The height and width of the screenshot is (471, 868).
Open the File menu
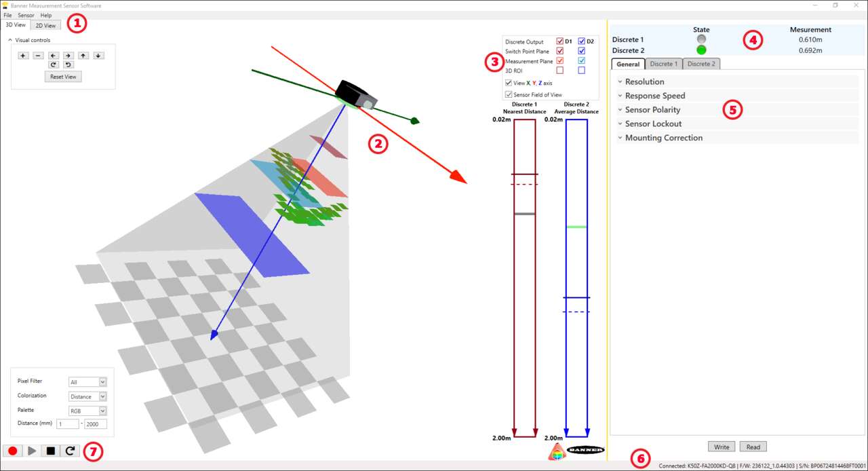pyautogui.click(x=7, y=15)
